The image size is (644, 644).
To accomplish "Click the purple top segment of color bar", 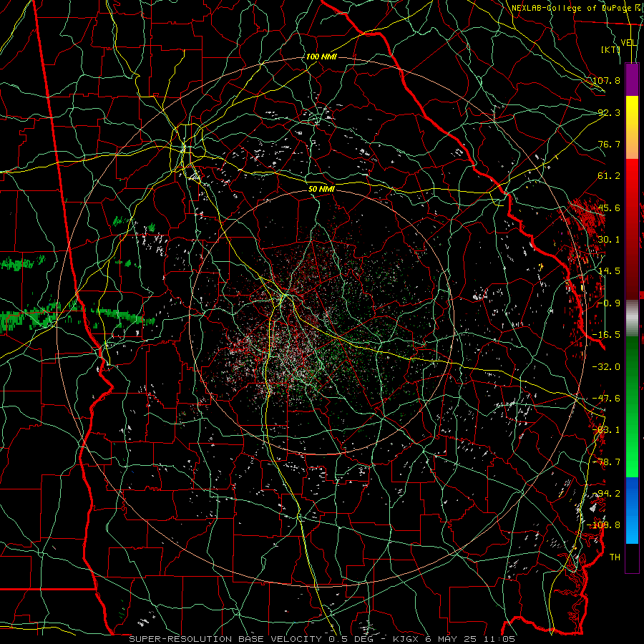I will coord(632,80).
